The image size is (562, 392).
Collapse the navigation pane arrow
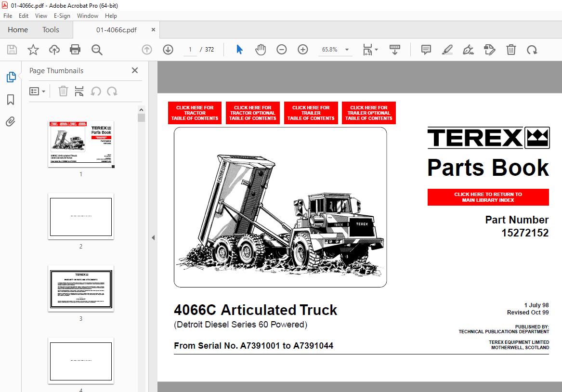coord(153,237)
